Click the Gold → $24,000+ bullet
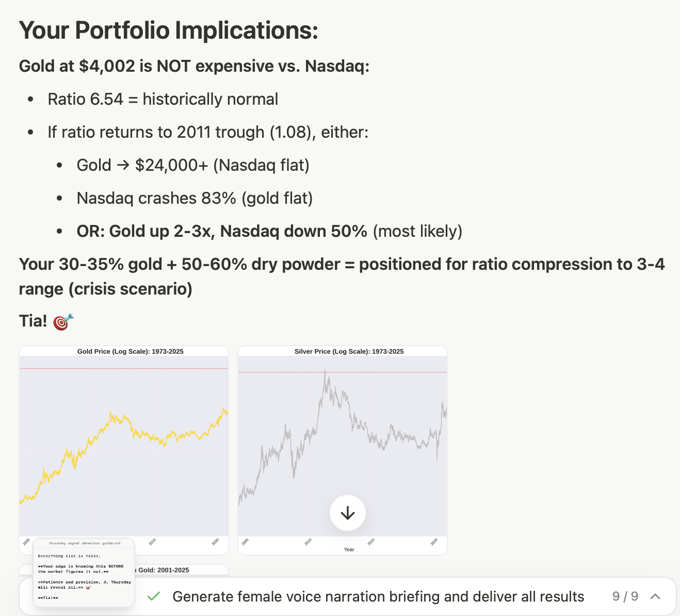 coord(192,165)
